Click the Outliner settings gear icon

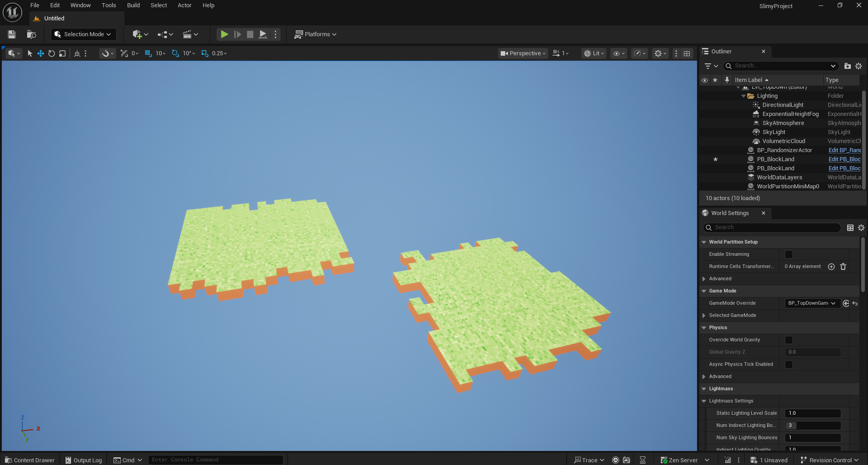click(x=859, y=66)
